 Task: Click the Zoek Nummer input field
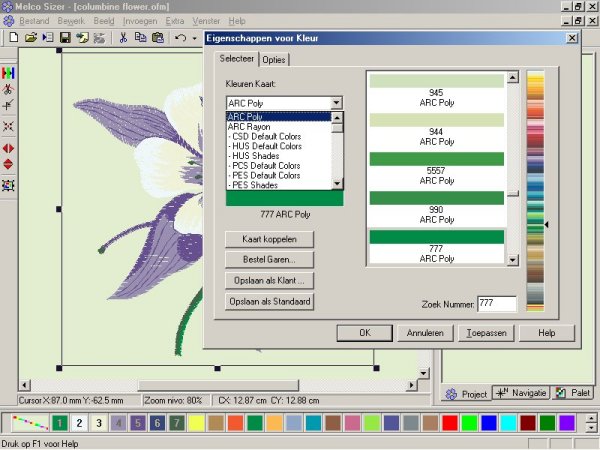tap(497, 304)
